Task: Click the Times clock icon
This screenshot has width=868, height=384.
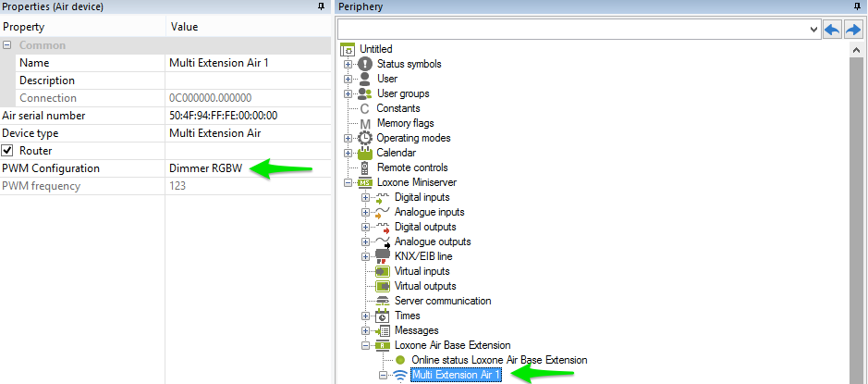Action: point(383,316)
